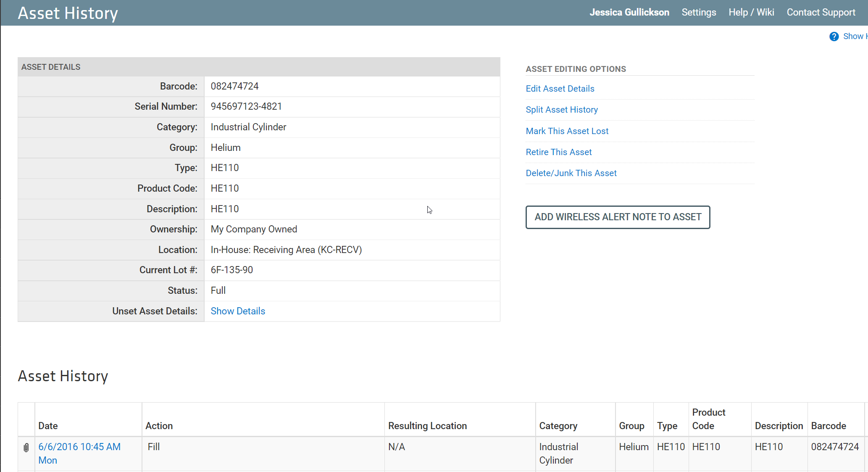The height and width of the screenshot is (472, 868).
Task: Click the paperclip attachment icon in history row
Action: [26, 448]
